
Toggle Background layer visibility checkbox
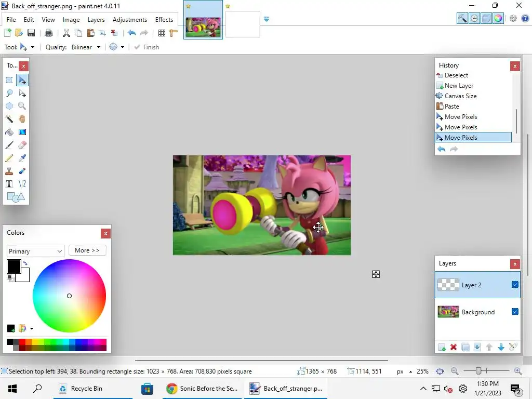point(515,312)
